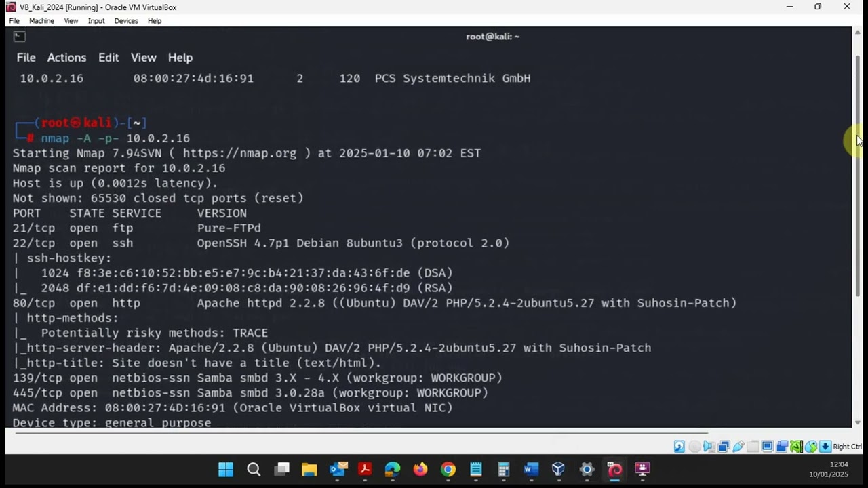868x488 pixels.
Task: Click the '21/tcp open ftp' port row
Action: [x=136, y=228]
